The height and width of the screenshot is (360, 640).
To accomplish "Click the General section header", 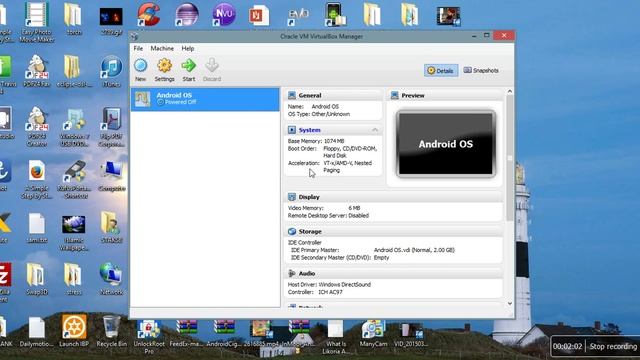I will point(333,96).
